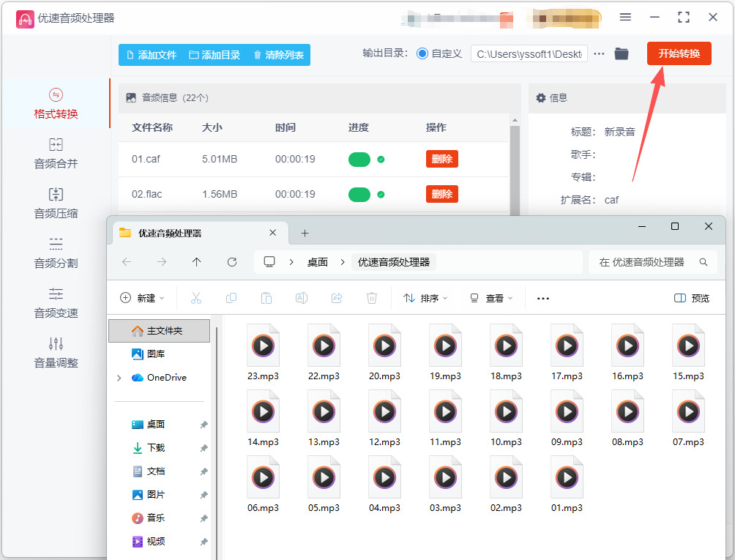Click 桌面 in the address breadcrumb

click(x=317, y=262)
